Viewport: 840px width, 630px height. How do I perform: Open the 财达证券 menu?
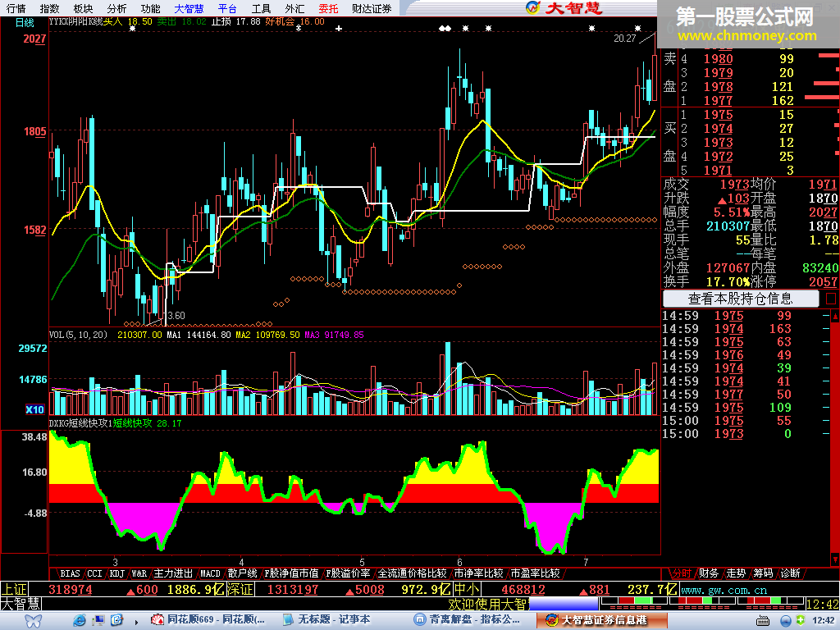tap(372, 8)
